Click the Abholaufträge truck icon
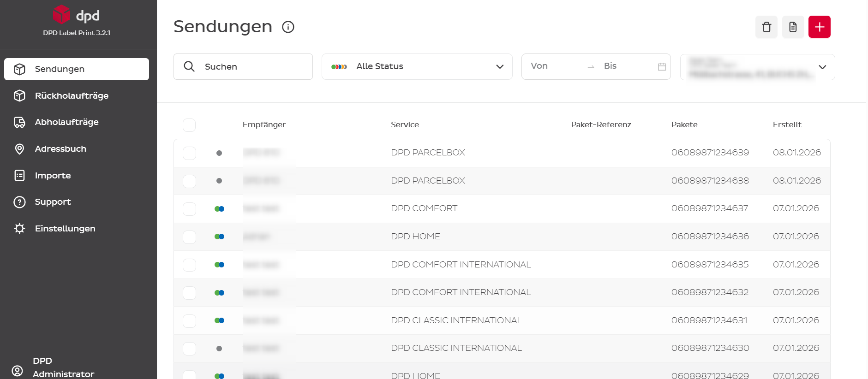Image resolution: width=868 pixels, height=379 pixels. coord(19,122)
